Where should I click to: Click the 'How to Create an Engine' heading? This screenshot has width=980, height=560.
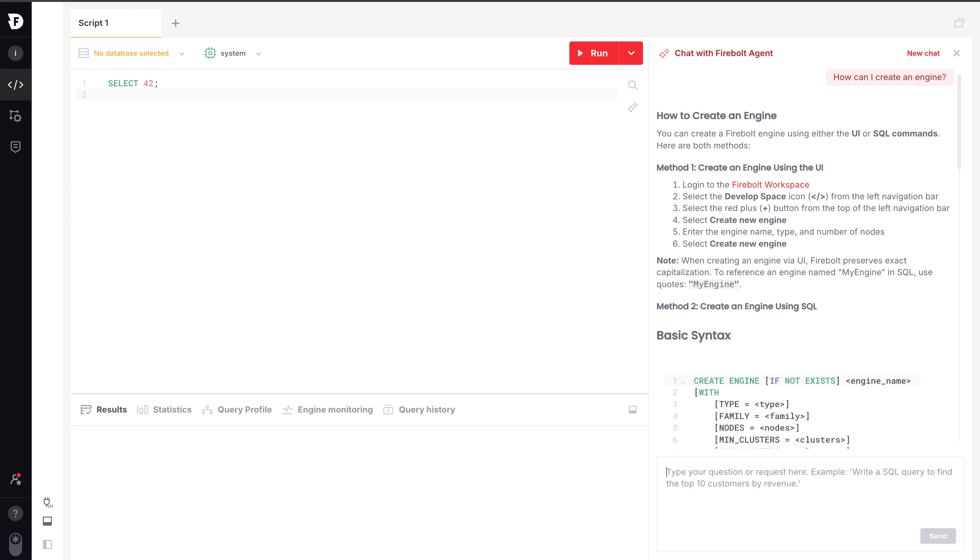717,116
